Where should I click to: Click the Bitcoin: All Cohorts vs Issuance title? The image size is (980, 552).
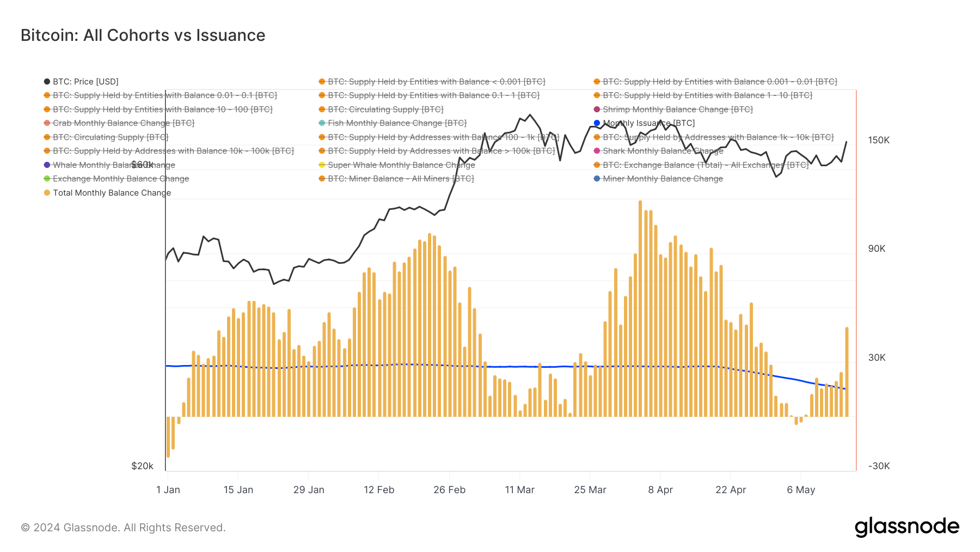pyautogui.click(x=143, y=35)
